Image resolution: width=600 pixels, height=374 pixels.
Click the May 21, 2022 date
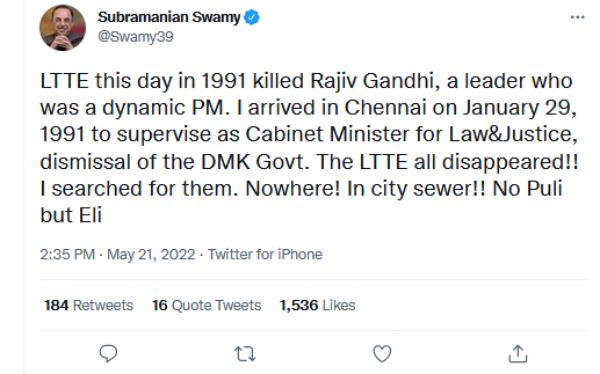click(151, 254)
